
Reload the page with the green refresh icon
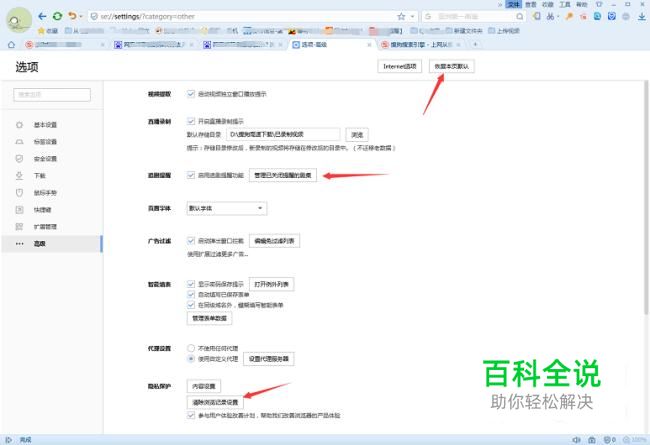click(57, 16)
